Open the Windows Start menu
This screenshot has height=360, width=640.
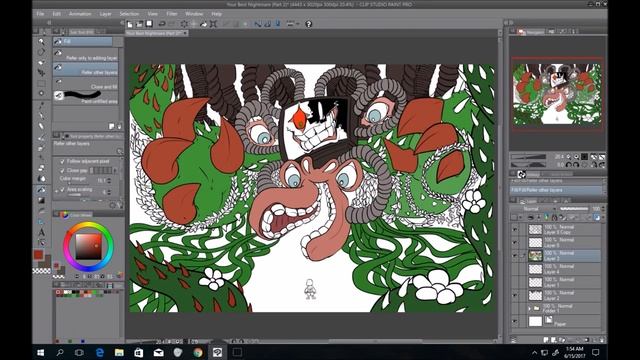click(40, 352)
